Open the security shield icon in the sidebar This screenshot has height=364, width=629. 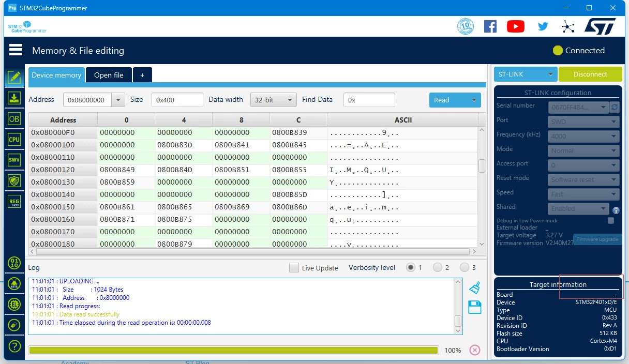[14, 180]
